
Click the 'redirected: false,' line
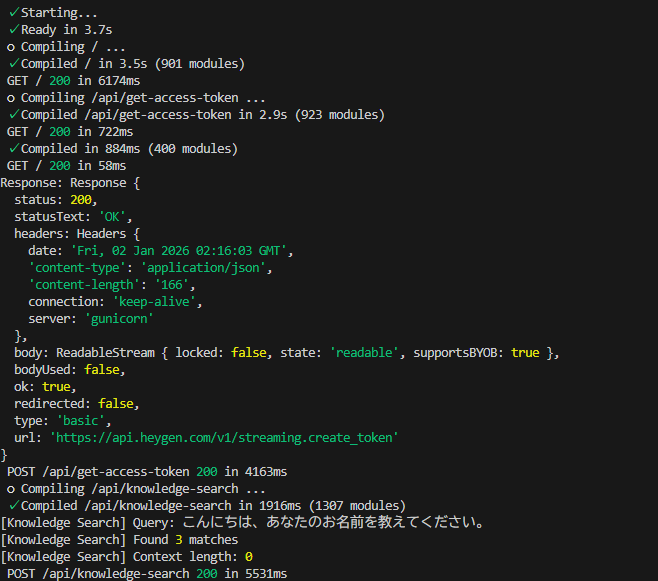point(77,404)
